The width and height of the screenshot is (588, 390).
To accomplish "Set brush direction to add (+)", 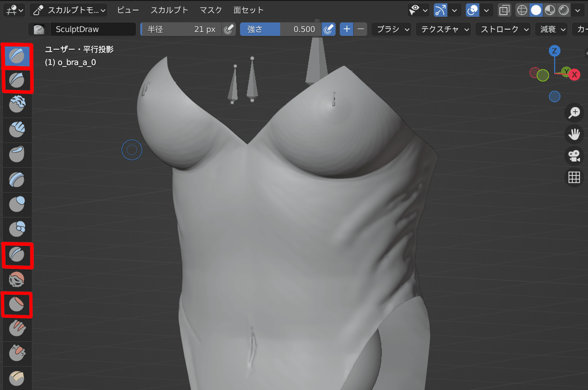I will tap(347, 29).
